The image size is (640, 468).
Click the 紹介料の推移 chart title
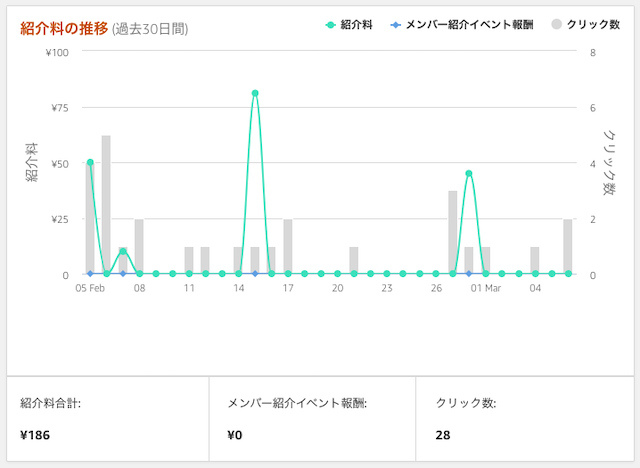tap(64, 29)
